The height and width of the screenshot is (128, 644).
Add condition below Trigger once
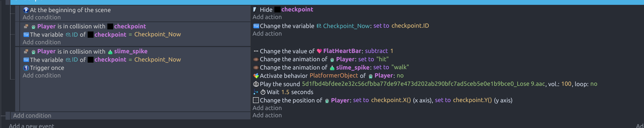(x=42, y=75)
